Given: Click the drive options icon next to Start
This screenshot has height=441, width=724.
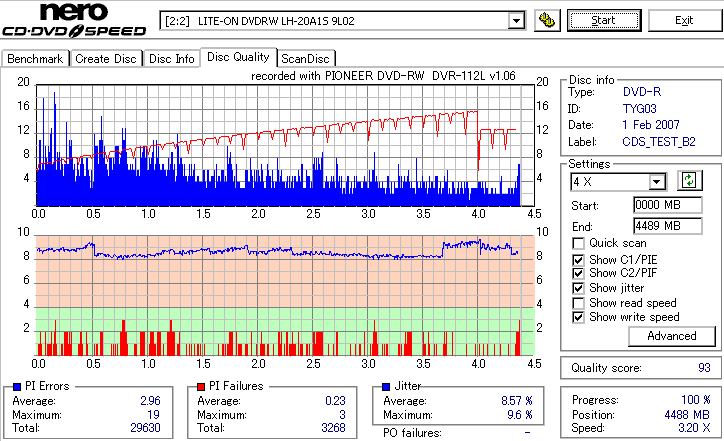Looking at the screenshot, I should pyautogui.click(x=547, y=21).
